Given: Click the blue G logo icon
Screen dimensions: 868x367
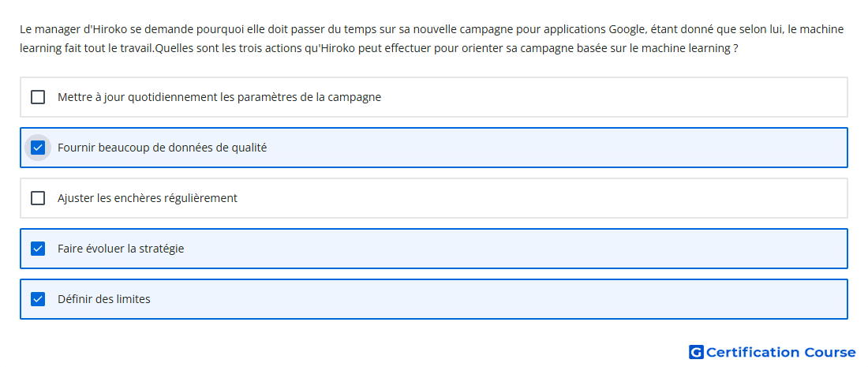Looking at the screenshot, I should 696,352.
